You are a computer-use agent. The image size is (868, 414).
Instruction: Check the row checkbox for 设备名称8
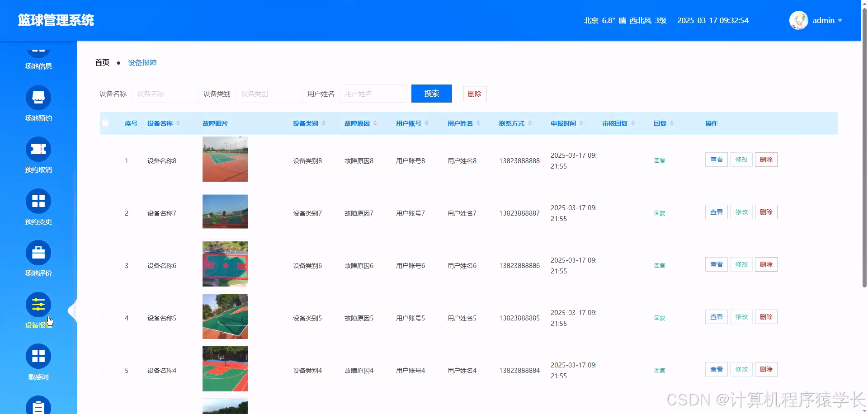(x=105, y=160)
